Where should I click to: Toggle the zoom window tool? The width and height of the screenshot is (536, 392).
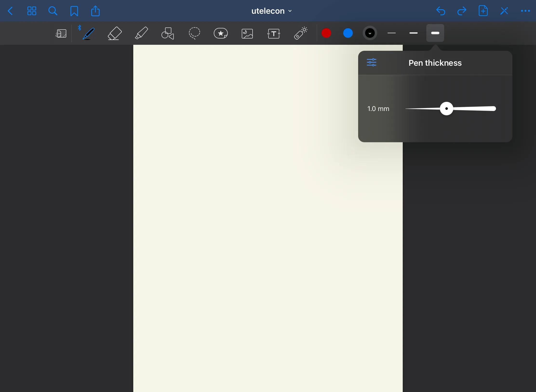click(x=61, y=33)
